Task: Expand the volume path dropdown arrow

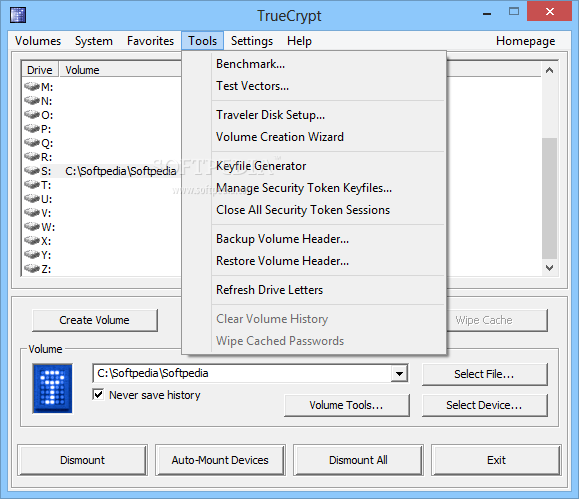Action: 399,373
